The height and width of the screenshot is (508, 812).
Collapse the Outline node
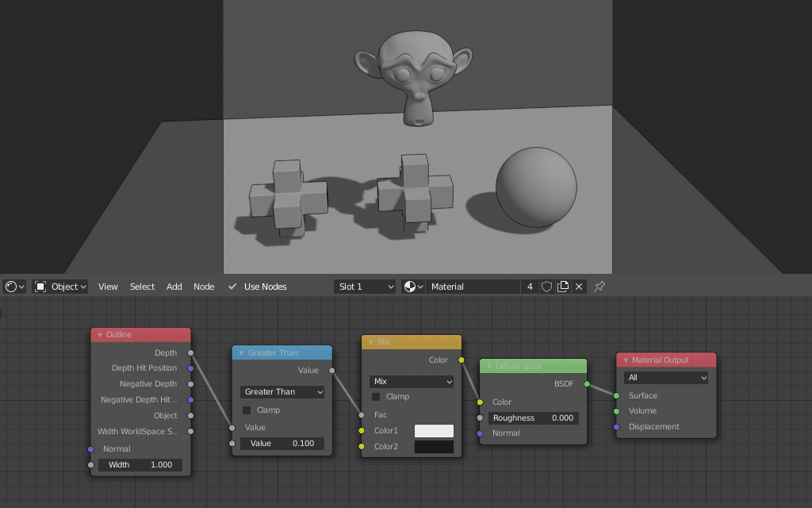tap(99, 335)
